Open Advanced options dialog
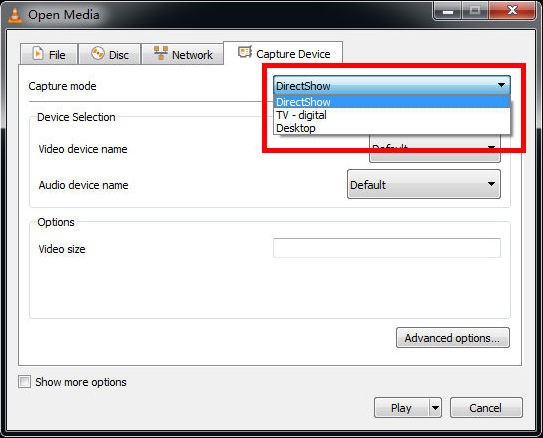The image size is (543, 438). tap(453, 338)
